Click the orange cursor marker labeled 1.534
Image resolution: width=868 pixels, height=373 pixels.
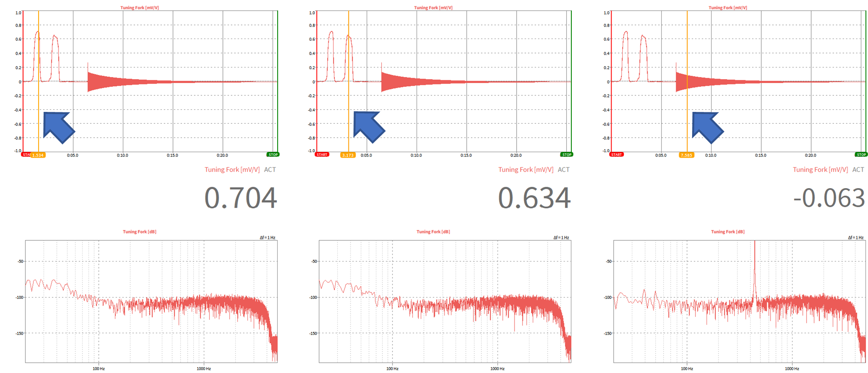tap(38, 155)
